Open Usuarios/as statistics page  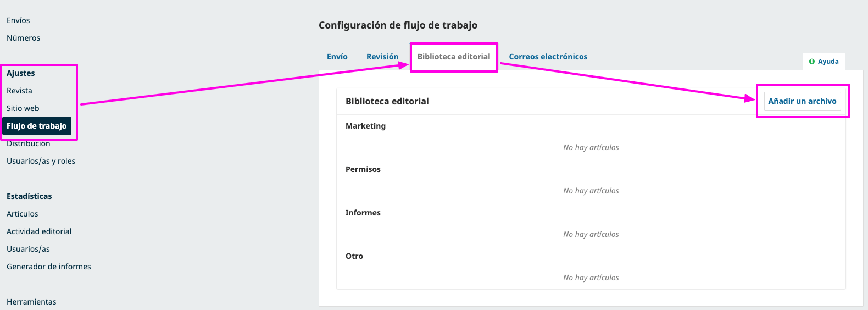tap(28, 249)
